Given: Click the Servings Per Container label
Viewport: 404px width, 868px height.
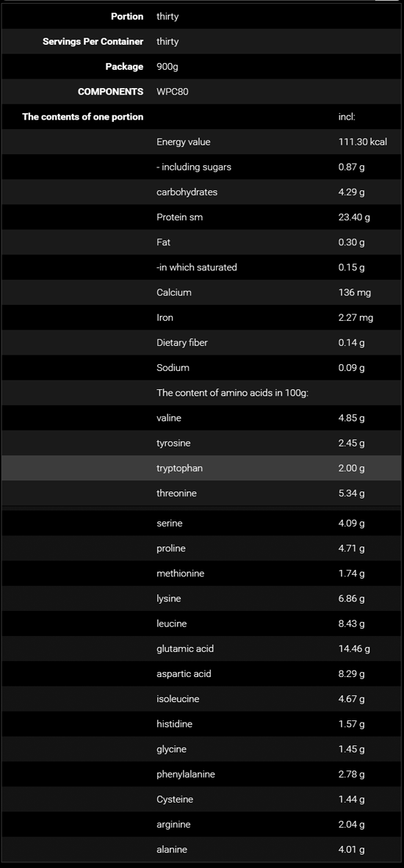Looking at the screenshot, I should (x=93, y=42).
